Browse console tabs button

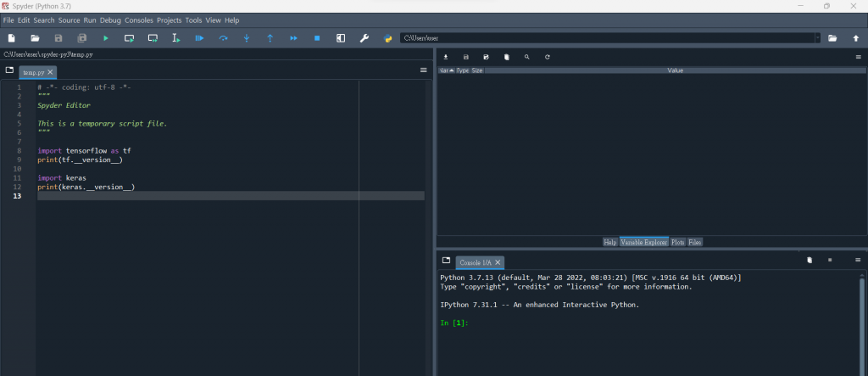coord(446,260)
